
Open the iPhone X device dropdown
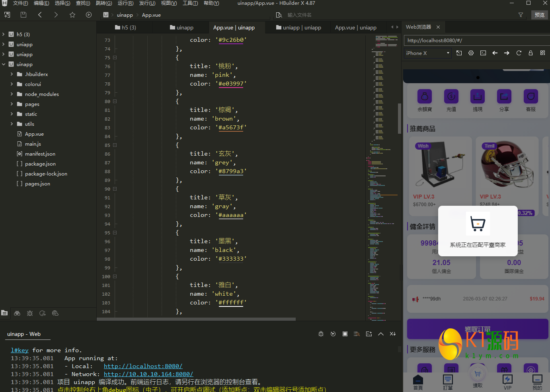pyautogui.click(x=427, y=53)
